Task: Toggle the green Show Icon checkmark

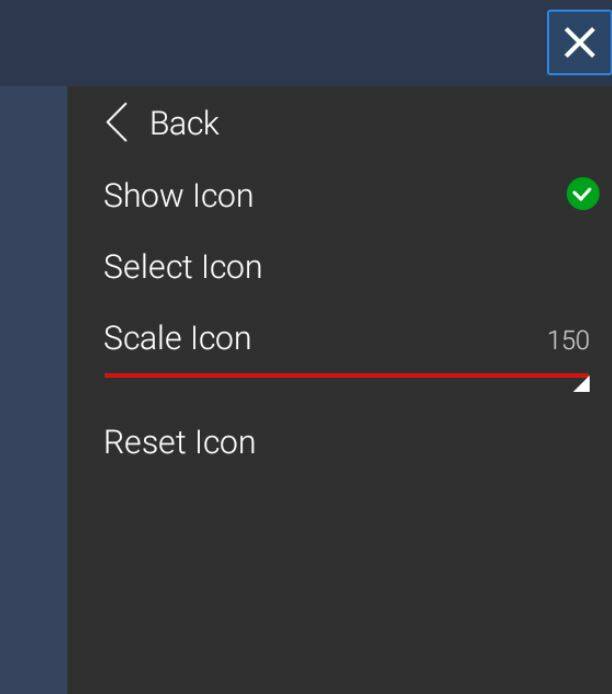Action: click(x=583, y=194)
